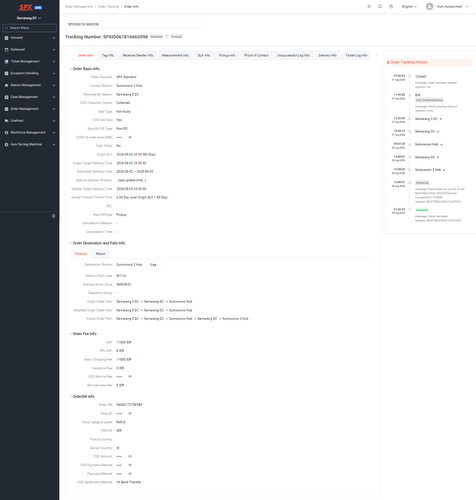
Task: Switch to the Receiver/Sender Info tab
Action: (138, 55)
